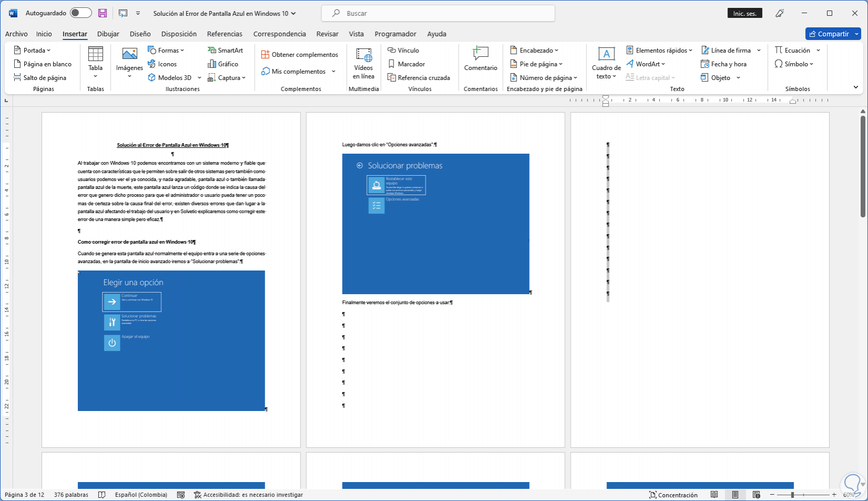Switch to web layout view
Image resolution: width=868 pixels, height=501 pixels.
pyautogui.click(x=756, y=495)
